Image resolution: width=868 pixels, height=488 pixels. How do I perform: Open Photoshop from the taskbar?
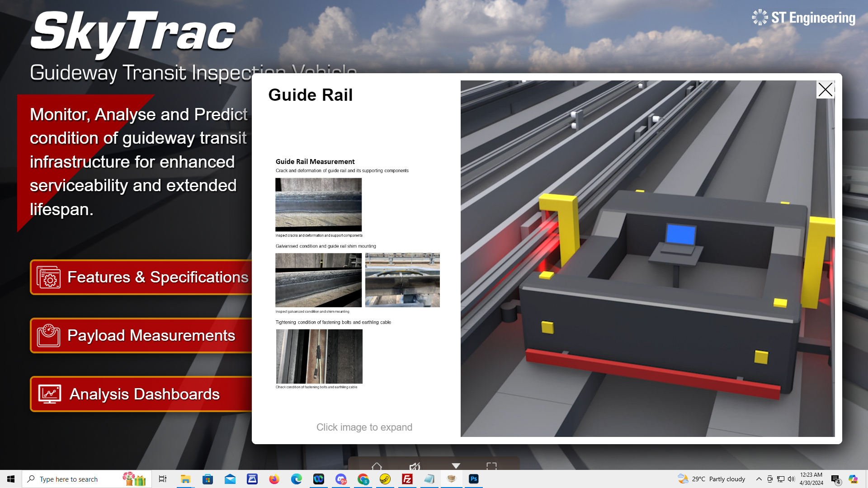tap(473, 479)
